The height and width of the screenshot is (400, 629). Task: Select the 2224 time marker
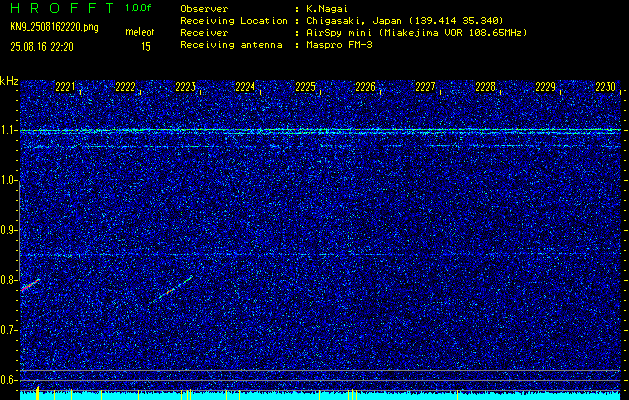(245, 87)
